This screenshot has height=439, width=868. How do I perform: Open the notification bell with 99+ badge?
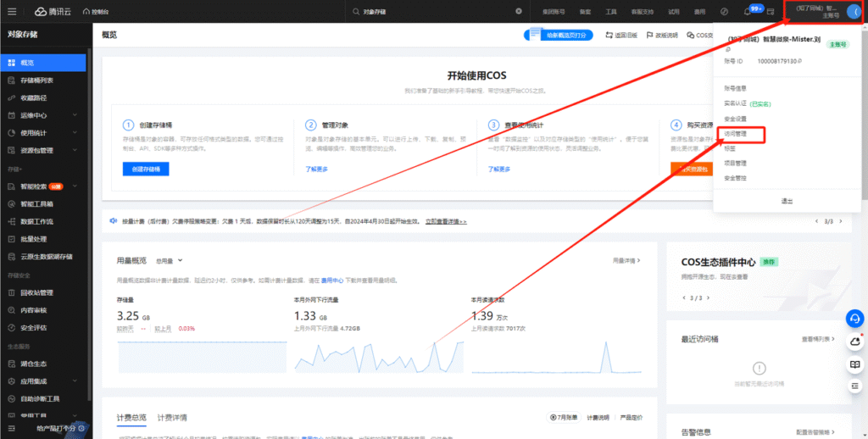click(x=748, y=12)
